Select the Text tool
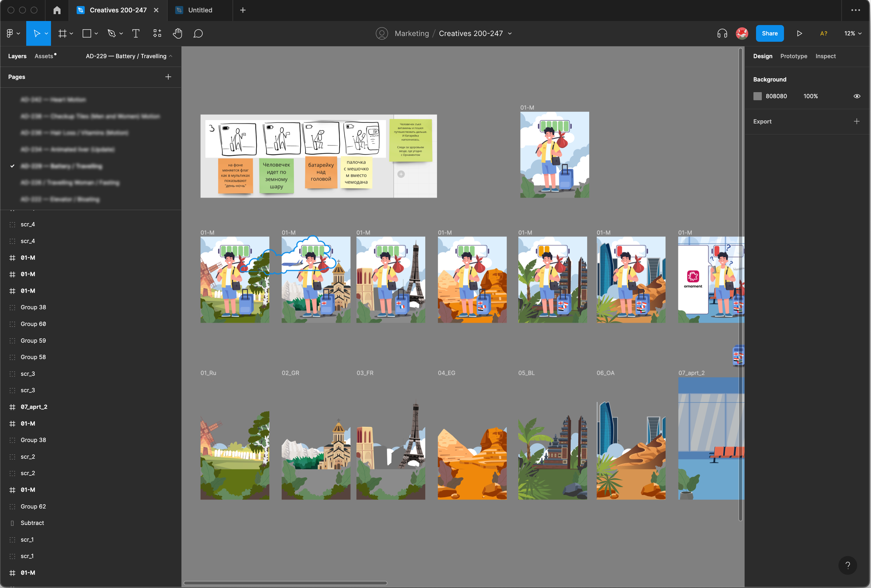Screen dimensions: 871x588 click(x=136, y=33)
